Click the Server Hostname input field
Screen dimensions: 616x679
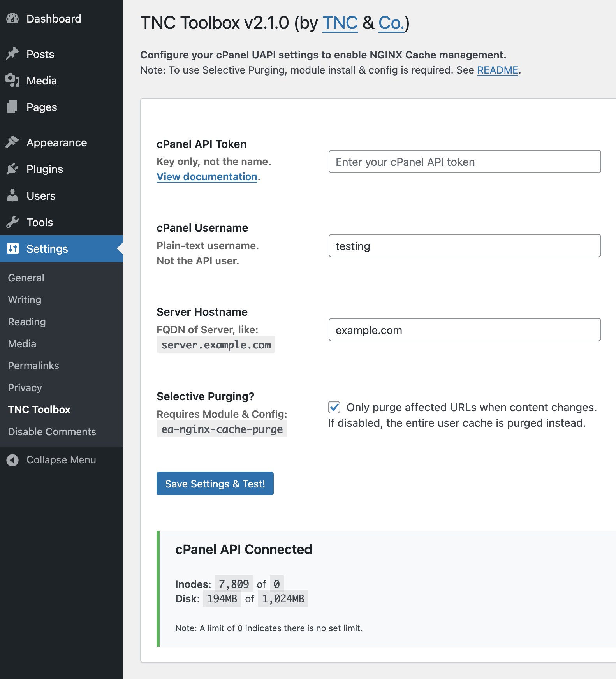point(465,330)
